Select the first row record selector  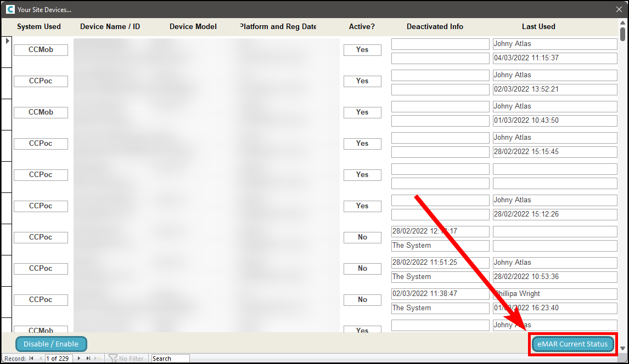coord(7,52)
